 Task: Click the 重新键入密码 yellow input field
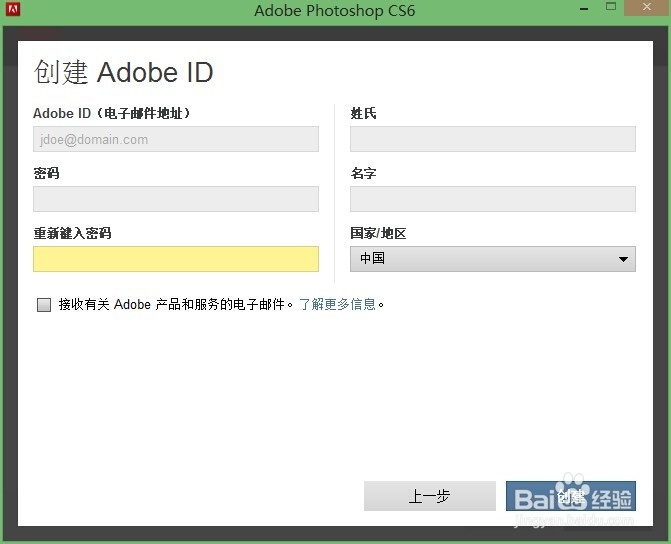coord(176,259)
